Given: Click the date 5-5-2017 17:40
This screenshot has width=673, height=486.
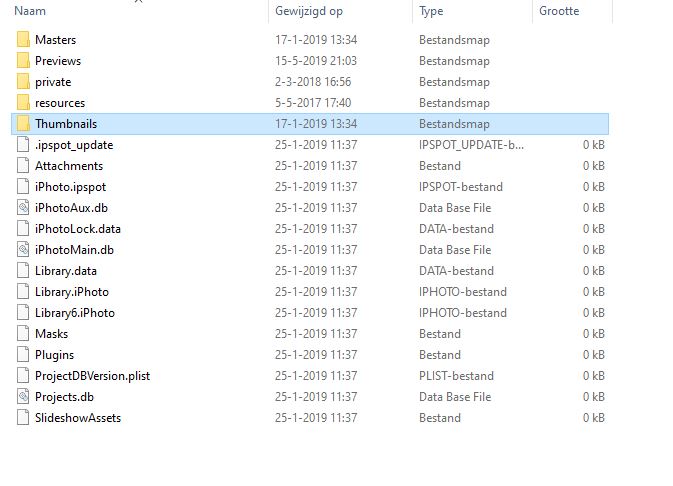Looking at the screenshot, I should 313,103.
